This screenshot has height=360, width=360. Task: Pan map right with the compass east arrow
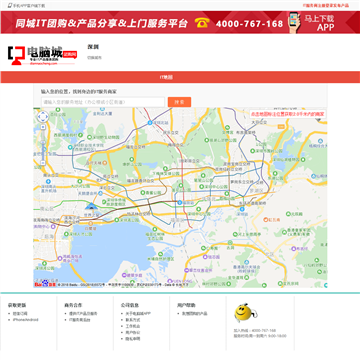click(47, 117)
